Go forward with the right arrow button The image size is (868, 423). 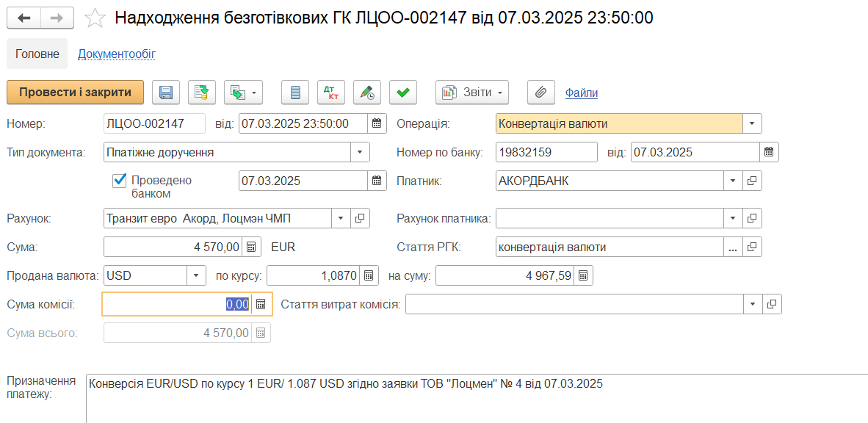click(x=57, y=18)
